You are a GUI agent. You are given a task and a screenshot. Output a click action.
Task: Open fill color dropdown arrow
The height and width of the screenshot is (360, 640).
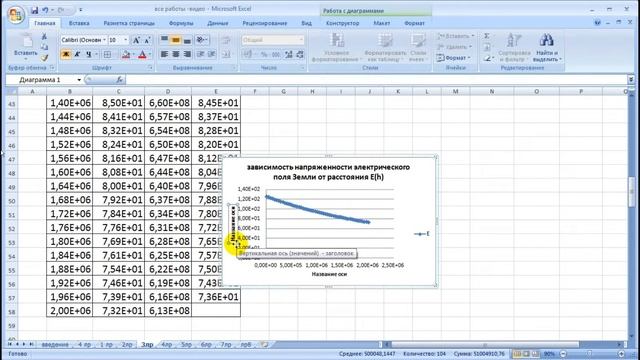coord(133,54)
